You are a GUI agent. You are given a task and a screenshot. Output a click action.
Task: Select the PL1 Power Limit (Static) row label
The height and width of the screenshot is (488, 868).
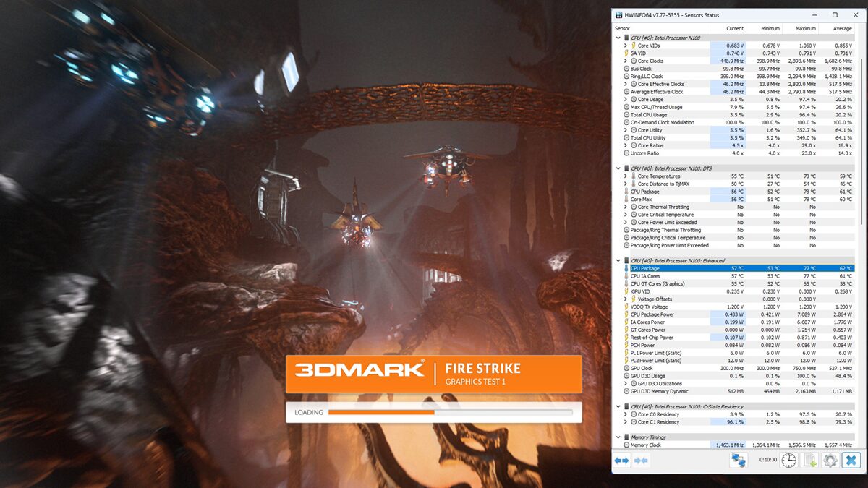click(x=656, y=353)
